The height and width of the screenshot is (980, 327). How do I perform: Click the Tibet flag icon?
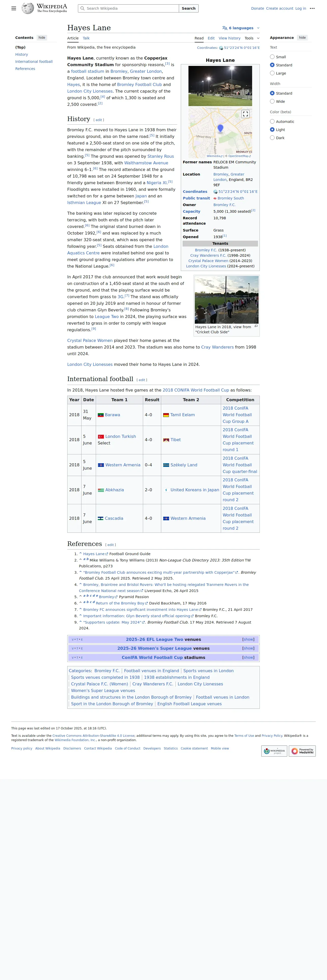(166, 440)
